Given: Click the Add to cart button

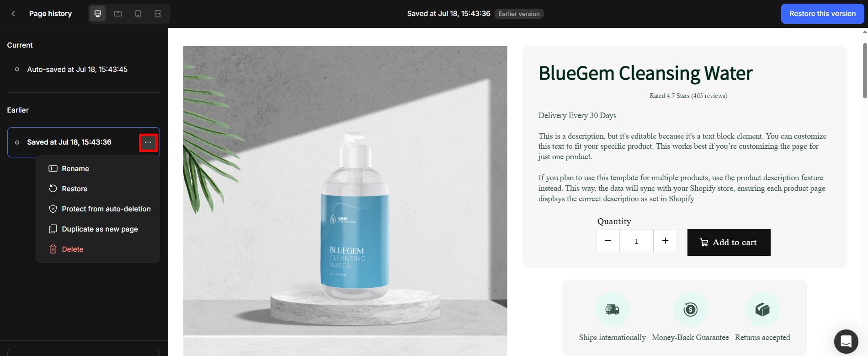Looking at the screenshot, I should [x=729, y=243].
